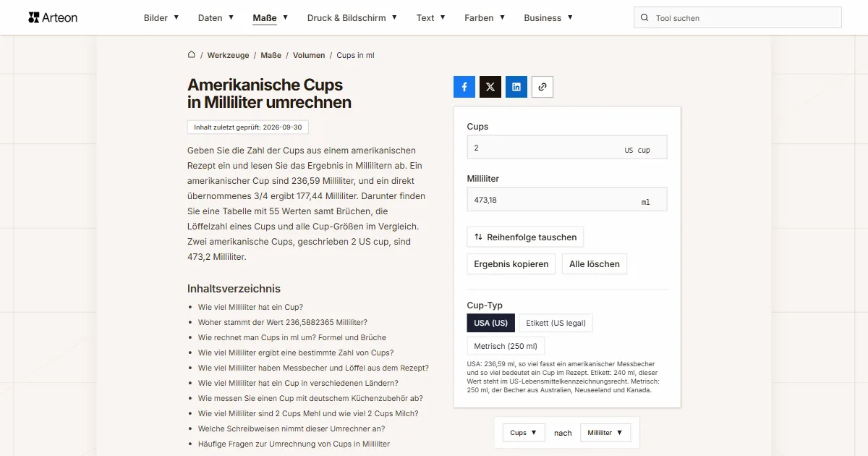Swap order with Reihenfolge tauschen
The width and height of the screenshot is (868, 456).
tap(525, 237)
